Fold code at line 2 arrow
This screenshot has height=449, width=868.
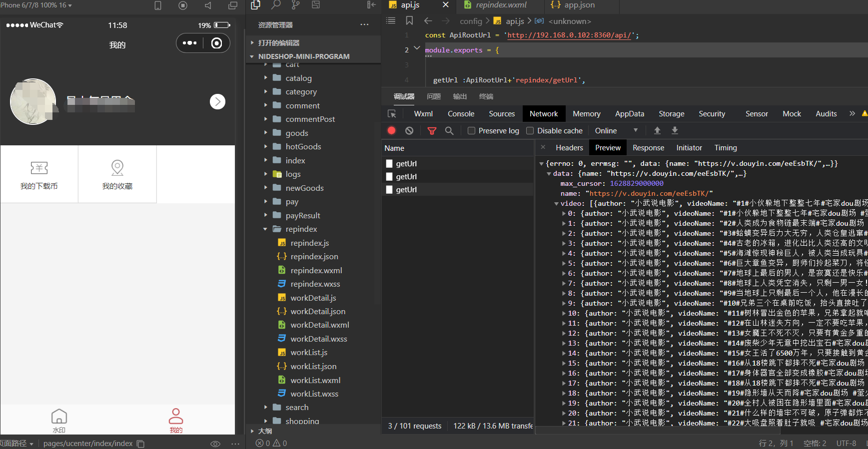pyautogui.click(x=417, y=49)
